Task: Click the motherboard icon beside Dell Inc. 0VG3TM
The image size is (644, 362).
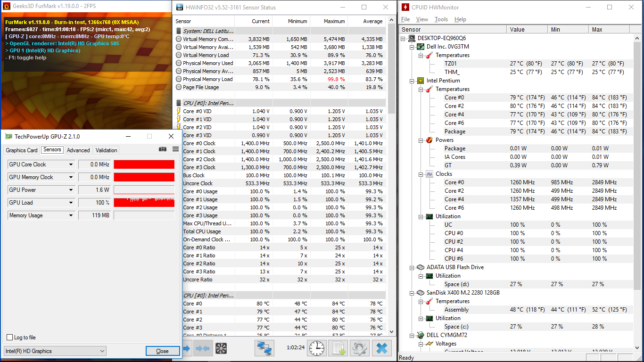Action: click(421, 47)
